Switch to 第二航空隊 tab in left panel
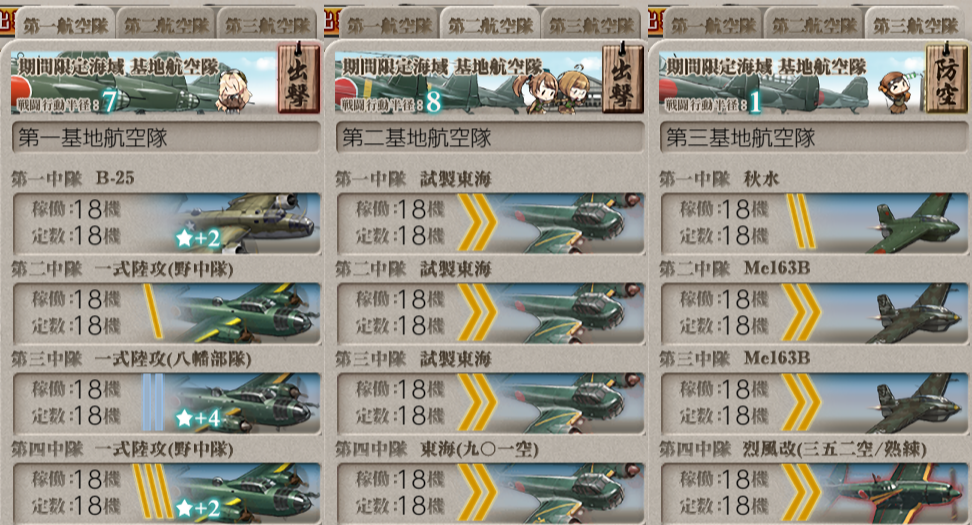972x525 pixels. pyautogui.click(x=166, y=25)
